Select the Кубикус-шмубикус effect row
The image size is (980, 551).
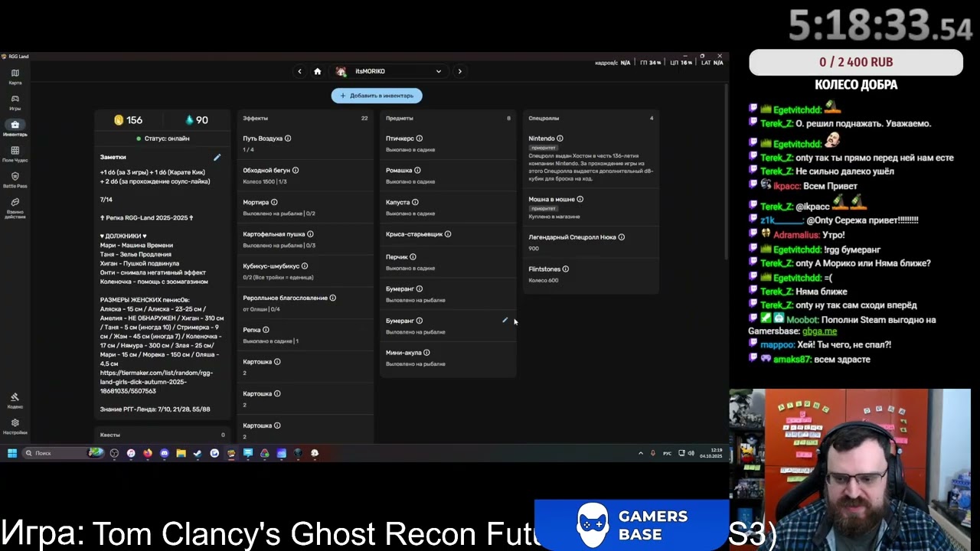305,271
